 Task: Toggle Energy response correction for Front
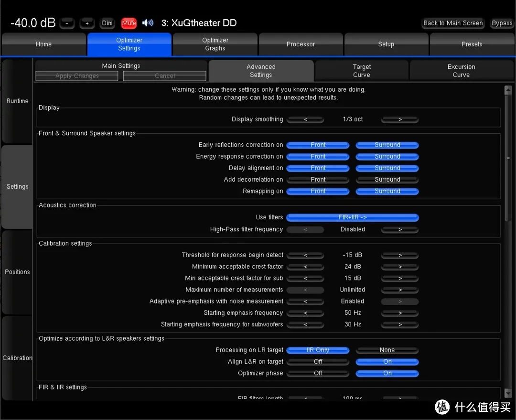[318, 156]
